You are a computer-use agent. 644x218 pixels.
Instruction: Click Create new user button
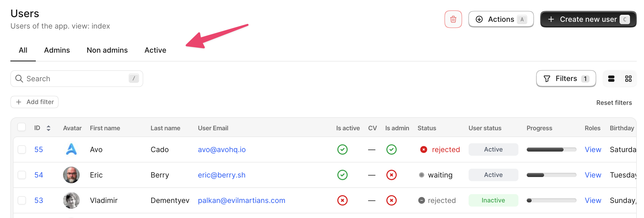point(588,19)
